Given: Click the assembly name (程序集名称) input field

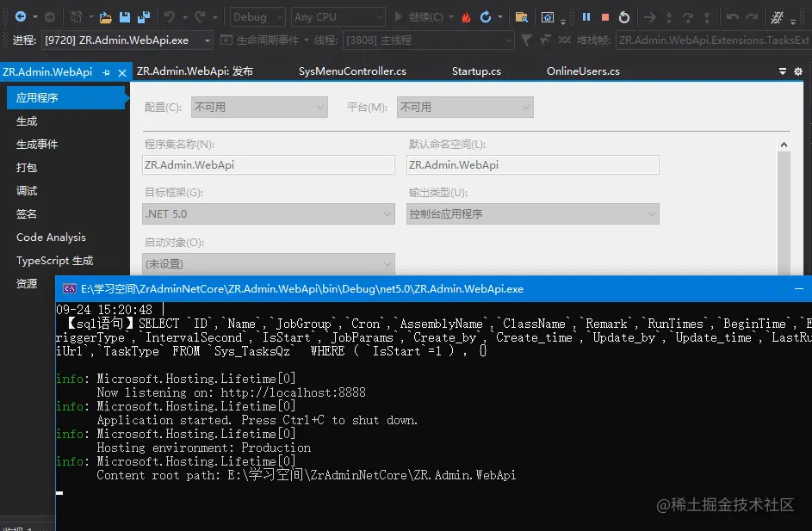Looking at the screenshot, I should click(x=269, y=164).
